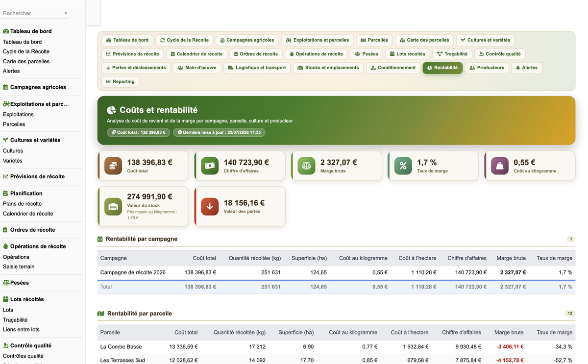This screenshot has height=364, width=588.
Task: Click the weight icon on Coût au kilogramme card
Action: (x=500, y=166)
